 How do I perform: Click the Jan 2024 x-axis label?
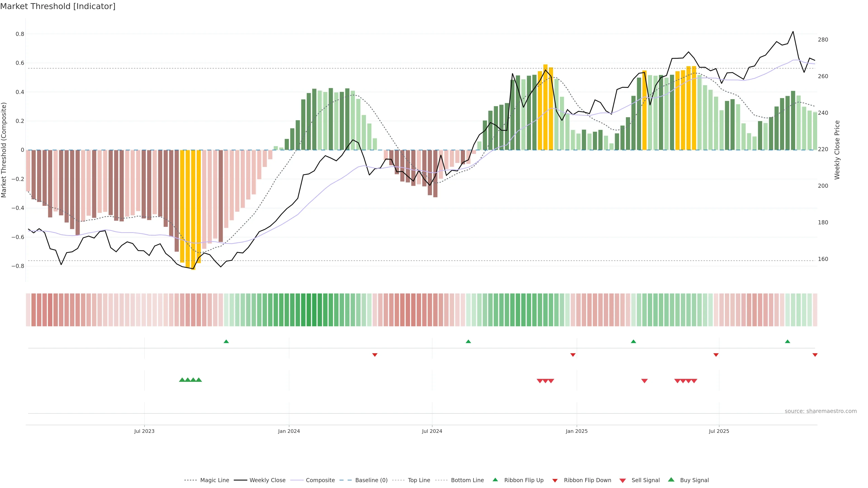pos(289,431)
